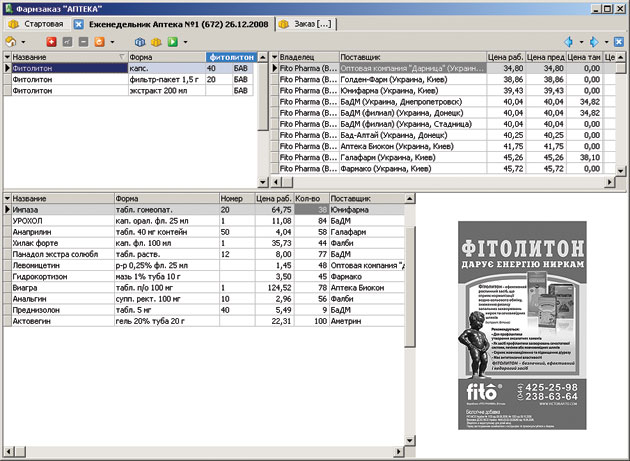Click the gray minus remove icon
This screenshot has width=630, height=461.
pos(83,41)
